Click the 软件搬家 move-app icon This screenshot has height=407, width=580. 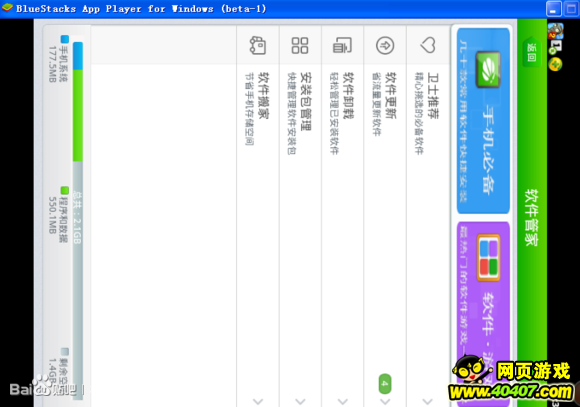(258, 46)
